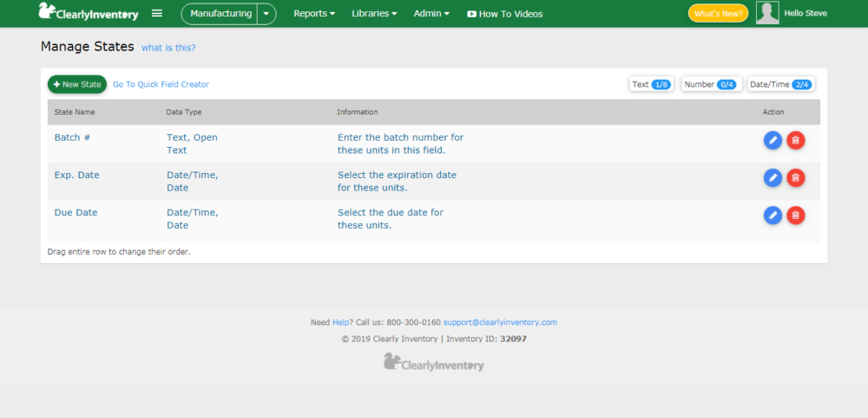Click the ClearlyInventory logo in header
The height and width of the screenshot is (418, 868).
coord(89,12)
